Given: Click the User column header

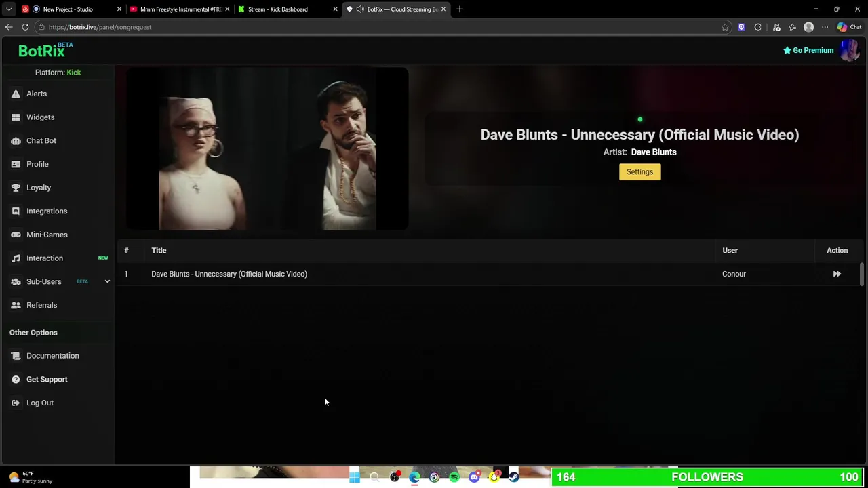Looking at the screenshot, I should point(730,251).
